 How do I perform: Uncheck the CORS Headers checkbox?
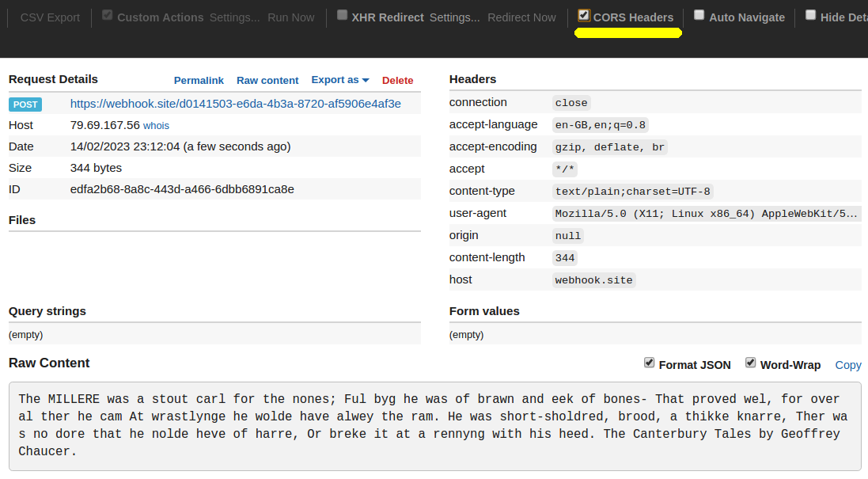click(x=584, y=15)
